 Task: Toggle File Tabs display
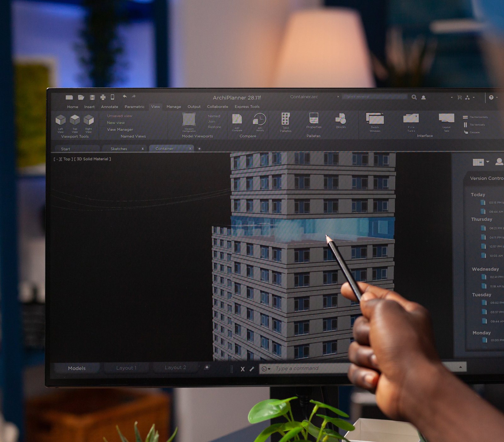click(411, 119)
